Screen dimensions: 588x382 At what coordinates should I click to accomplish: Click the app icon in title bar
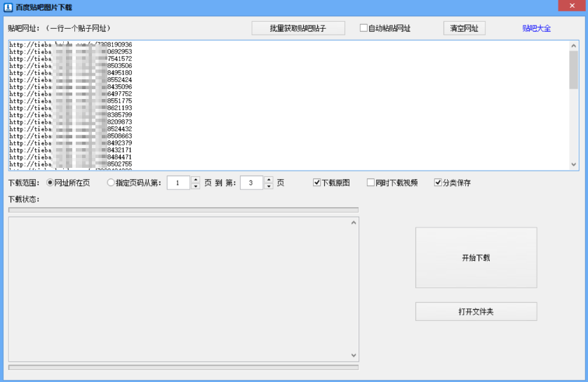pos(8,7)
